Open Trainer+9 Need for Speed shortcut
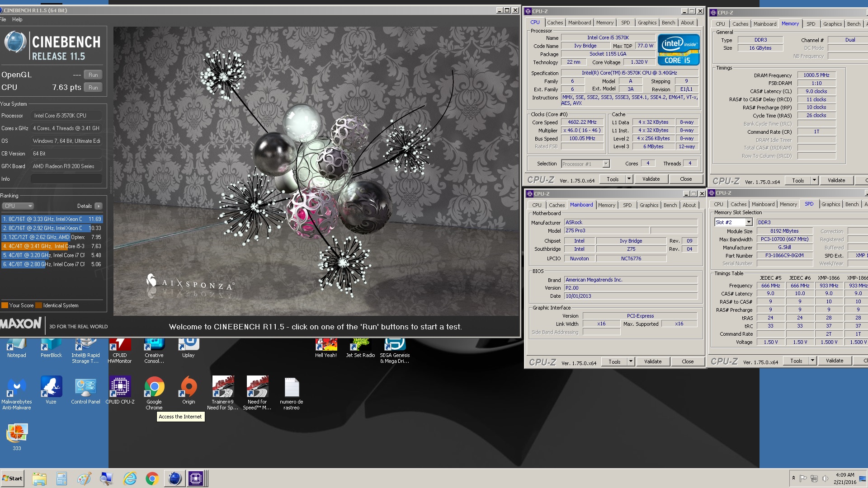Viewport: 868px width, 488px height. (x=223, y=393)
